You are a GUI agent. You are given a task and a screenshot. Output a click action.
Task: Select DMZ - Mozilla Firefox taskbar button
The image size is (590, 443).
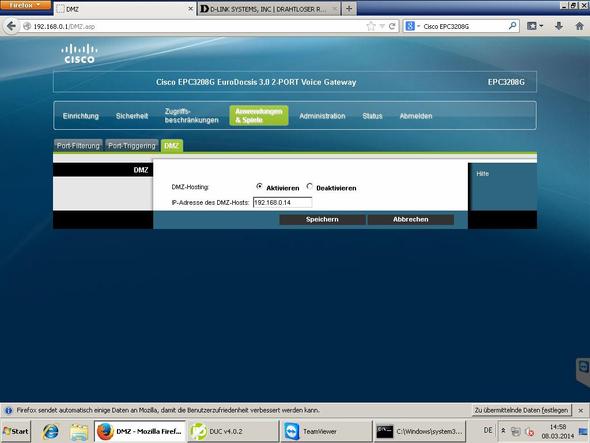140,431
